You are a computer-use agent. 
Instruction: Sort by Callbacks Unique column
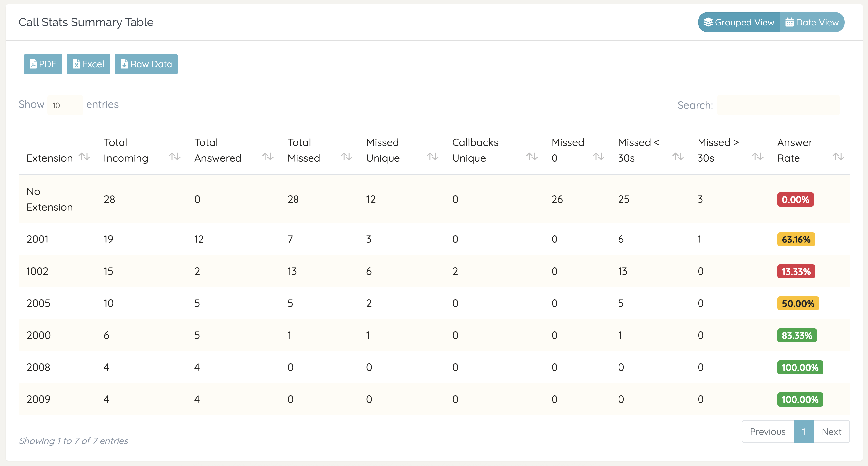point(532,157)
